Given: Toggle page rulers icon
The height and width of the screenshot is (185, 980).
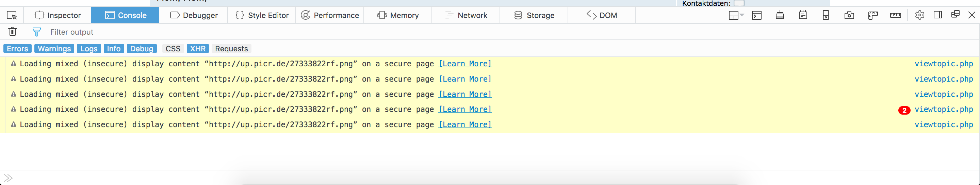Looking at the screenshot, I should pyautogui.click(x=873, y=15).
